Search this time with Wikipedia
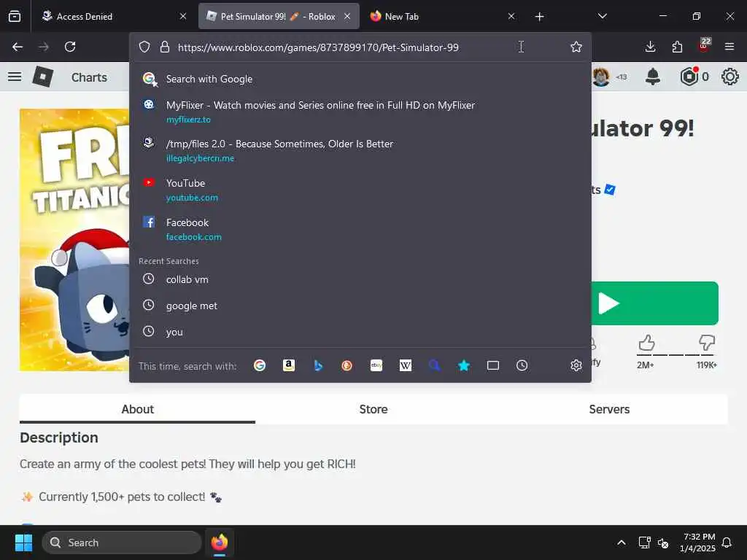This screenshot has width=747, height=560. point(406,365)
